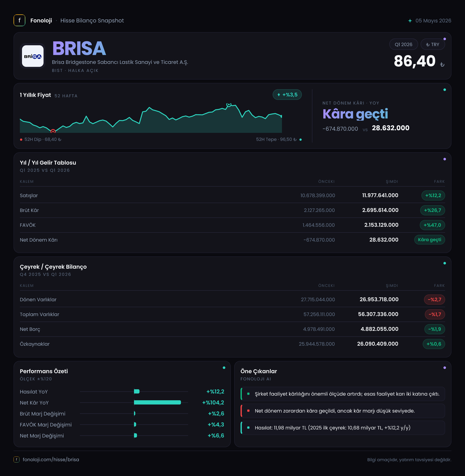This screenshot has height=476, width=465.
Task: Open the fonoloji.com/hisse/brisa link
Action: pos(51,460)
